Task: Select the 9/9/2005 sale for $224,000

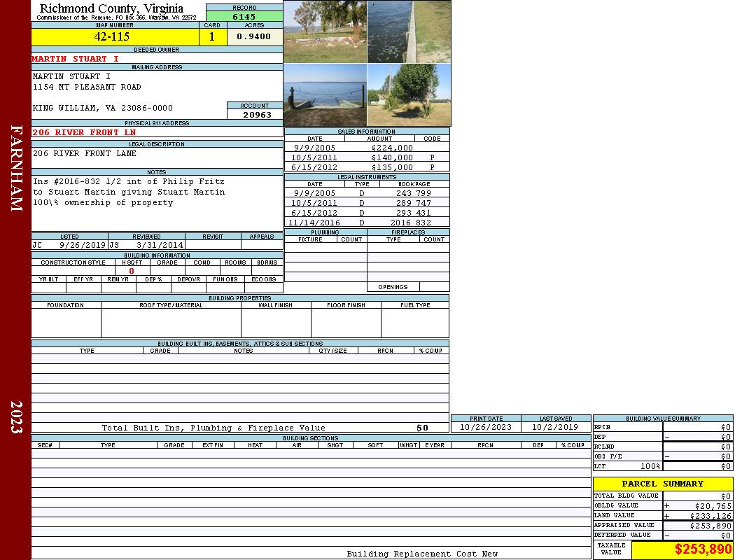Action: [x=367, y=148]
